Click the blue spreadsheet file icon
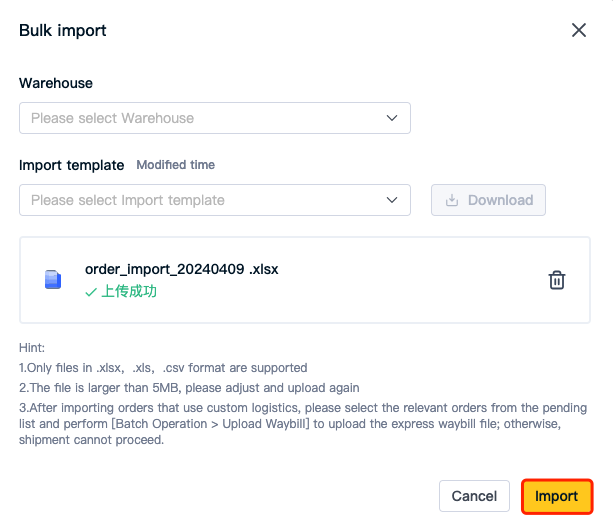The height and width of the screenshot is (524, 613). point(53,280)
